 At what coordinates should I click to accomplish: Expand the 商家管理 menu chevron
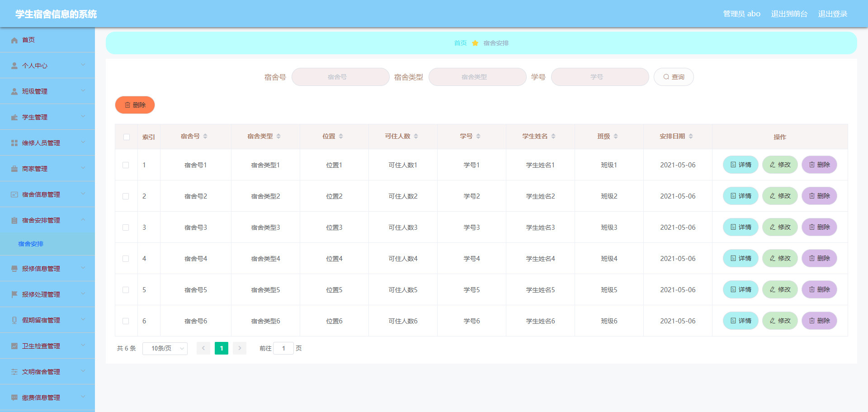point(83,168)
